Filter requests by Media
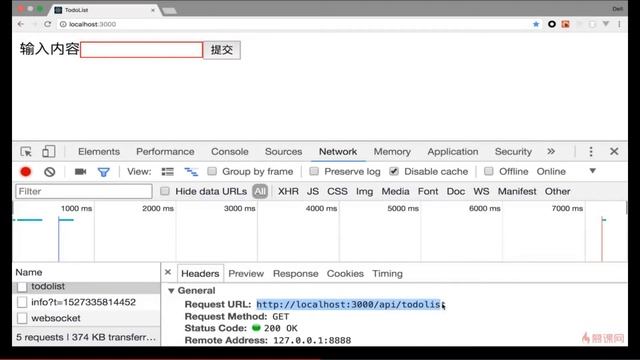 click(x=396, y=191)
